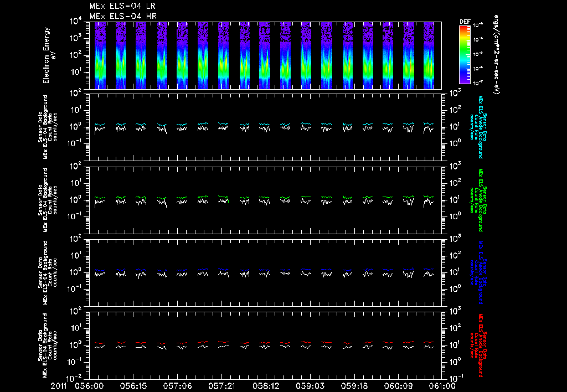Screen dimensions: 567x392
Task: Click the electron energy spectrogram panel
Action: click(x=265, y=55)
